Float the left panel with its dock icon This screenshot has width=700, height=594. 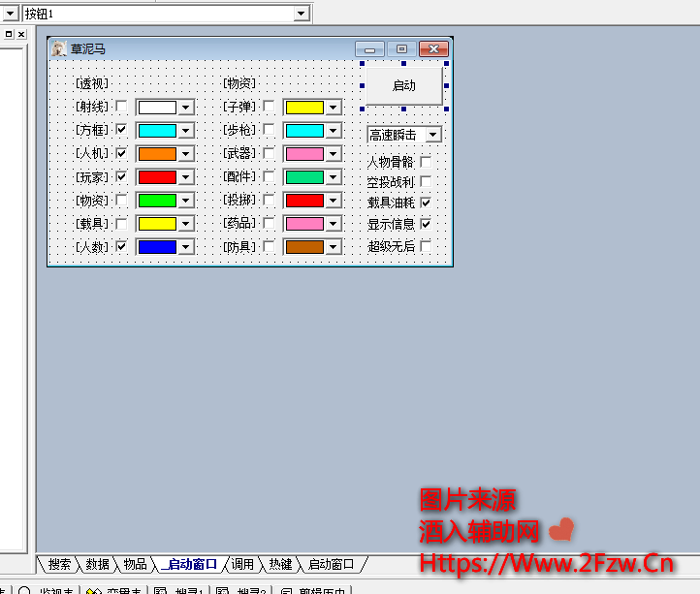pyautogui.click(x=9, y=34)
